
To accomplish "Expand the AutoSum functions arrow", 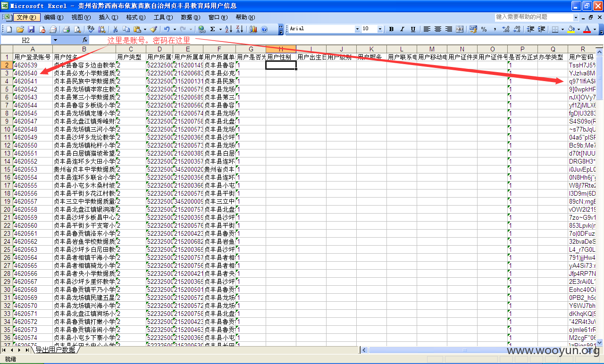I will (x=220, y=29).
